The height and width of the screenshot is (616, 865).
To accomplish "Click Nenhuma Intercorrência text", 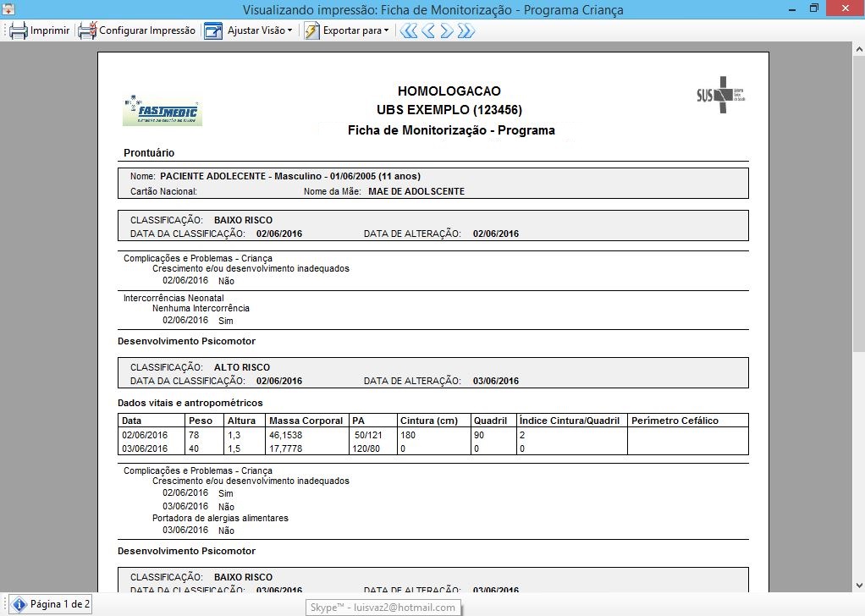I will [201, 308].
